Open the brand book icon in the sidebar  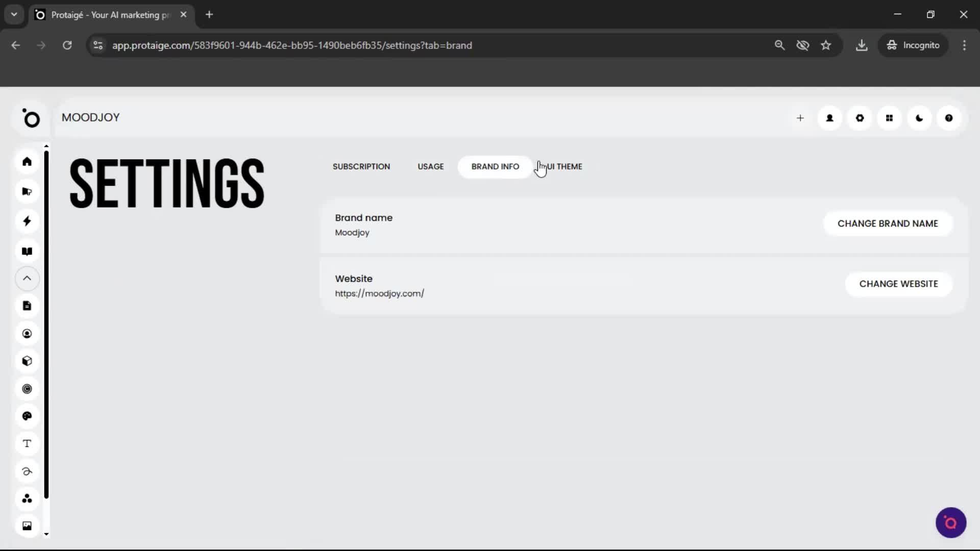(x=27, y=251)
